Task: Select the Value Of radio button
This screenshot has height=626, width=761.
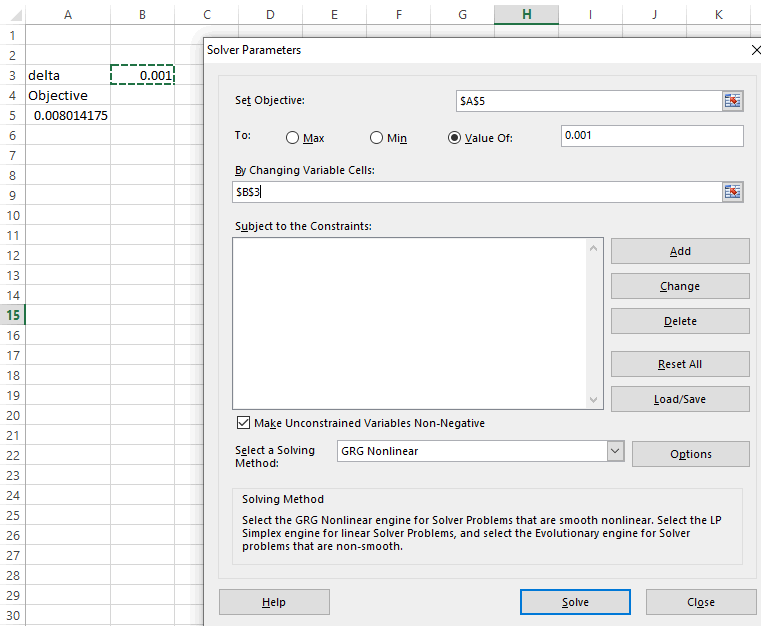Action: coord(454,138)
